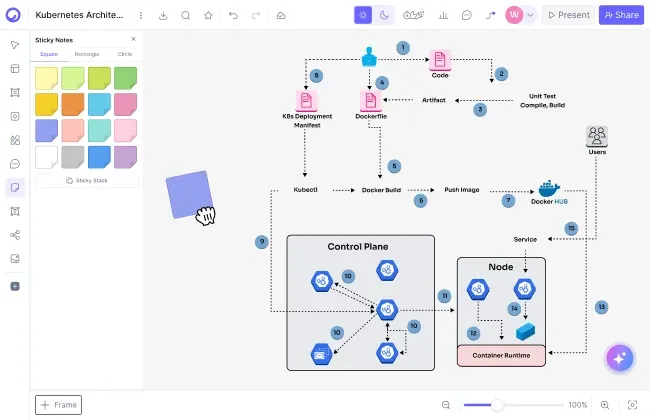The width and height of the screenshot is (650, 420).
Task: Select the Code document icon
Action: tap(440, 60)
